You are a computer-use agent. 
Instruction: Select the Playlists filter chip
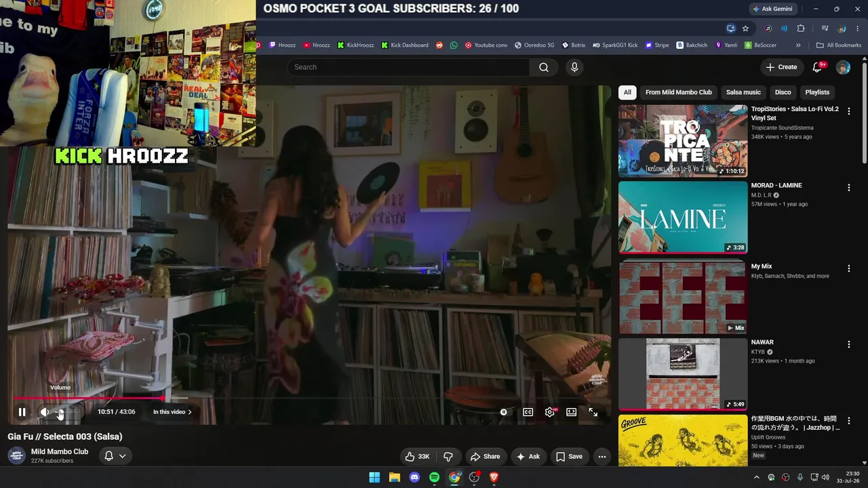[817, 92]
